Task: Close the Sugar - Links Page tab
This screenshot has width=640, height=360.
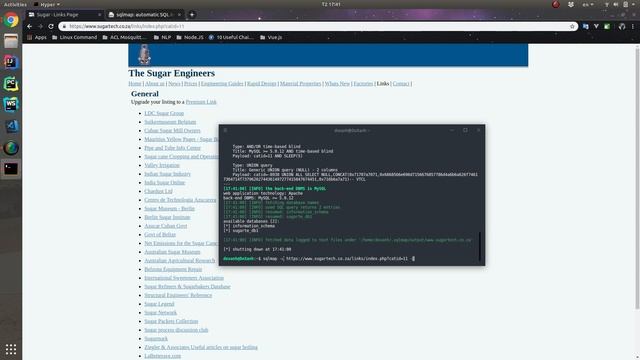Action: click(99, 15)
